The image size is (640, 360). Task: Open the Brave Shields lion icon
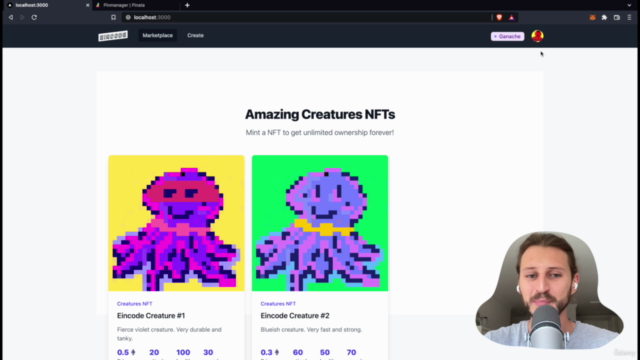[499, 18]
